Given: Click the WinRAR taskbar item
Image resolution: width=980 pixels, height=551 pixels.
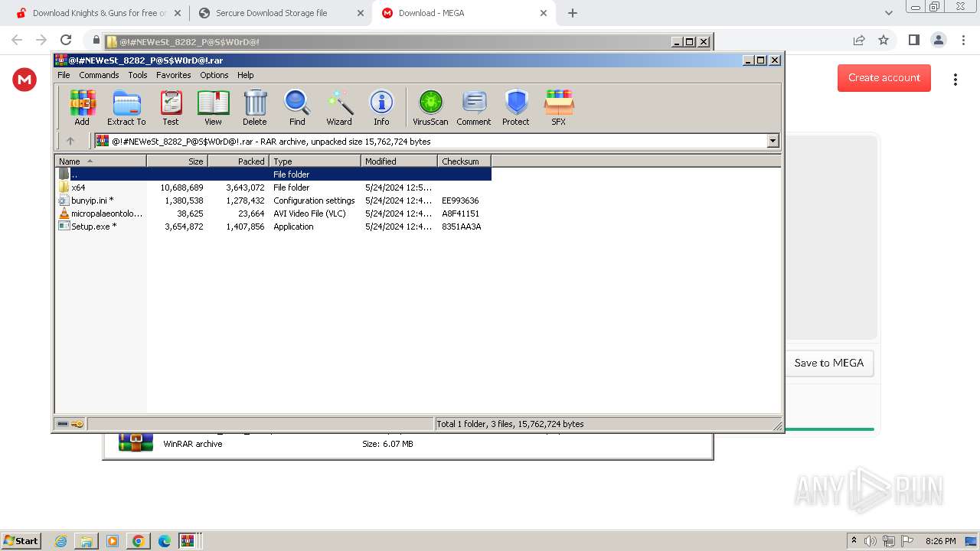Looking at the screenshot, I should coord(188,541).
